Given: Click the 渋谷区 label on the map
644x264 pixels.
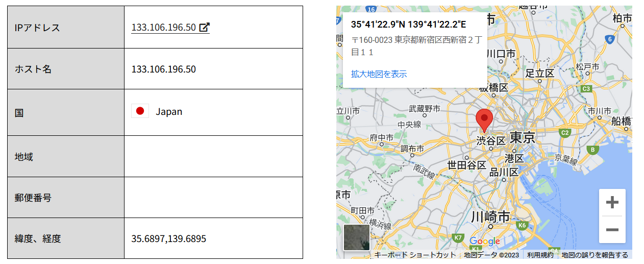Looking at the screenshot, I should [491, 141].
